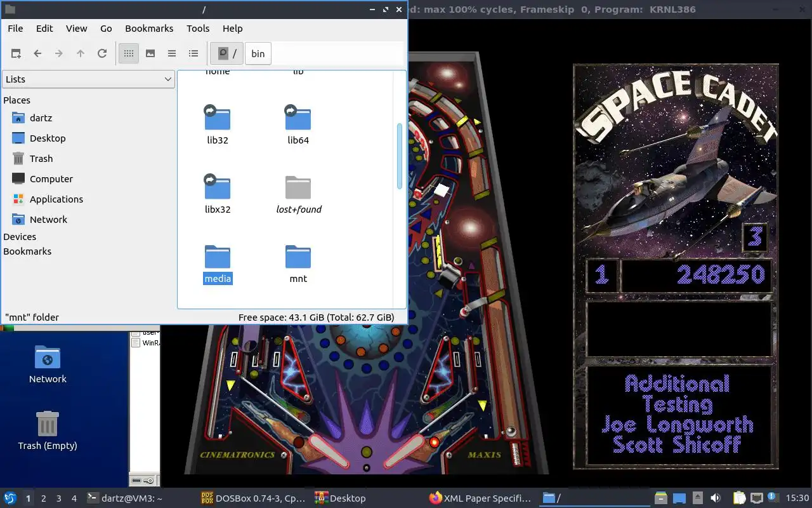Screen dimensions: 812x508
Task: Switch to workspace 3
Action: pyautogui.click(x=59, y=498)
